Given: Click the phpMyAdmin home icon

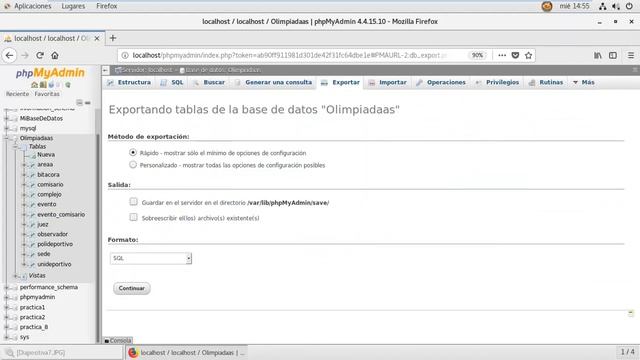Looking at the screenshot, I should 34,85.
